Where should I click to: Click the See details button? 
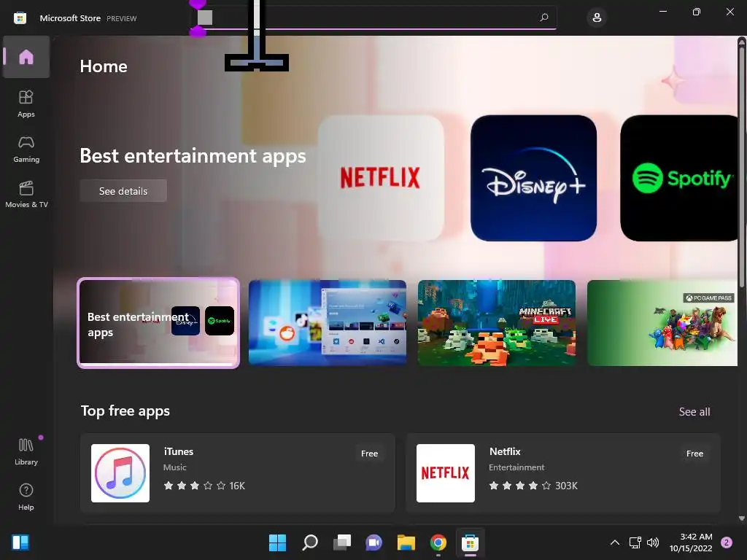tap(123, 191)
